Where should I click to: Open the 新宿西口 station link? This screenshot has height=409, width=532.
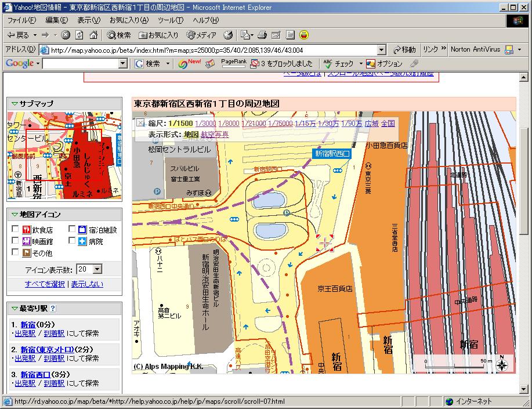[x=35, y=375]
